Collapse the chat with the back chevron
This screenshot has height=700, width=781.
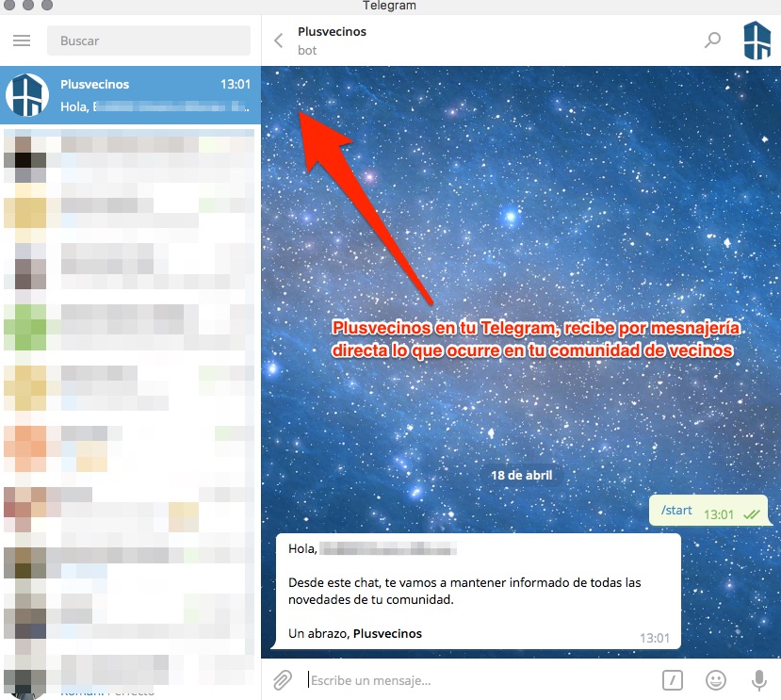point(278,40)
